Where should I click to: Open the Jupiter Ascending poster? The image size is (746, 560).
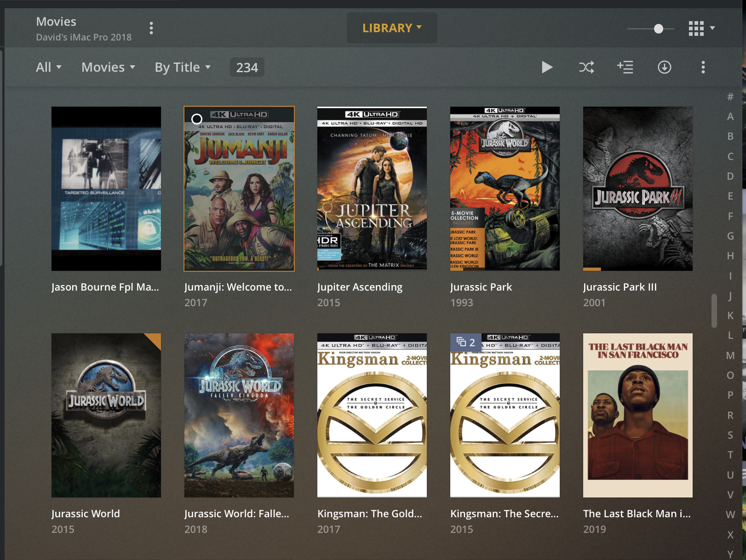372,189
